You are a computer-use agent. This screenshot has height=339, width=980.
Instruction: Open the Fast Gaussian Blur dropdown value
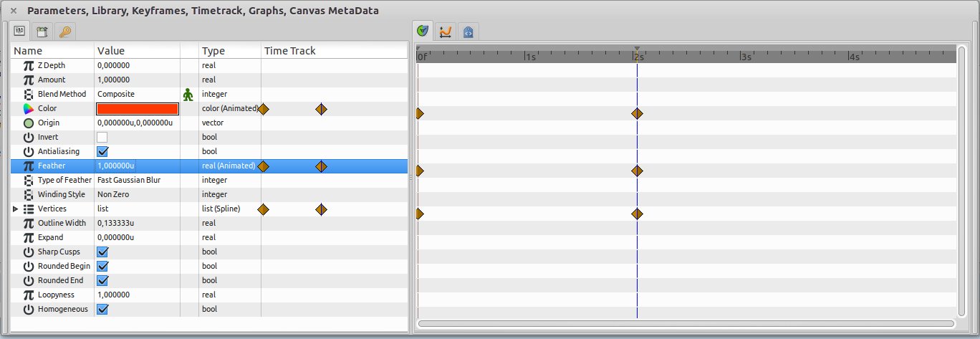[x=137, y=180]
